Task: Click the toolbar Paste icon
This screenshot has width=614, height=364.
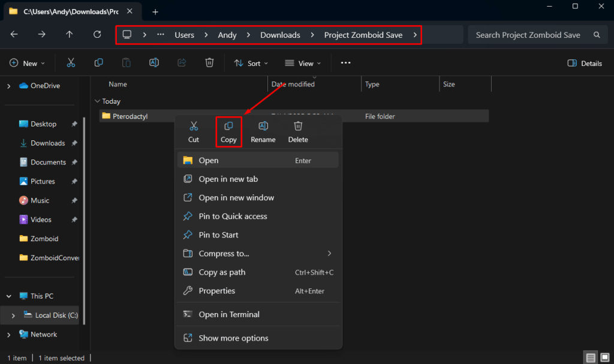Action: [x=126, y=63]
